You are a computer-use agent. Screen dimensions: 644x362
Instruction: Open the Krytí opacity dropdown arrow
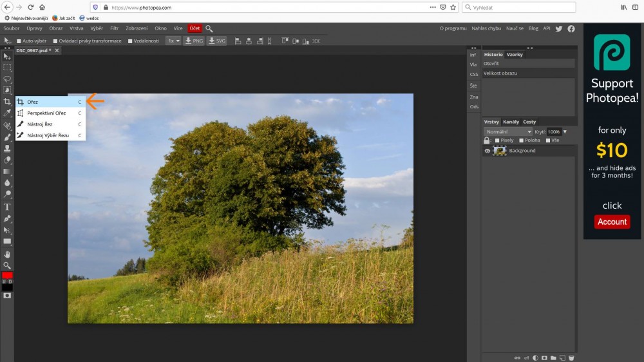pos(565,131)
